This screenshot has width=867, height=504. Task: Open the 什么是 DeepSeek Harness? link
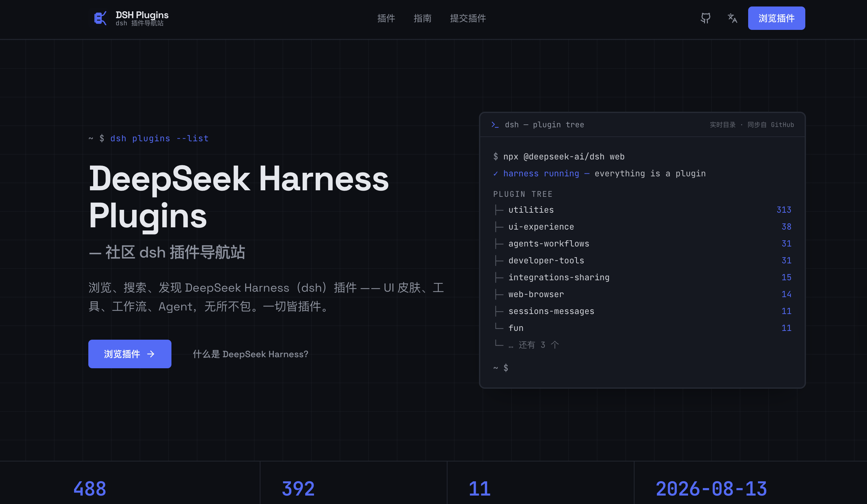point(250,354)
